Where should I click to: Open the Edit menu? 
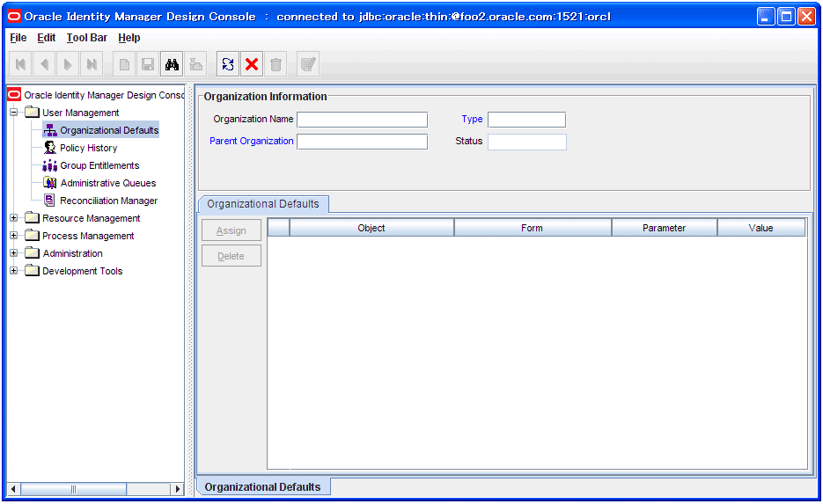(46, 38)
